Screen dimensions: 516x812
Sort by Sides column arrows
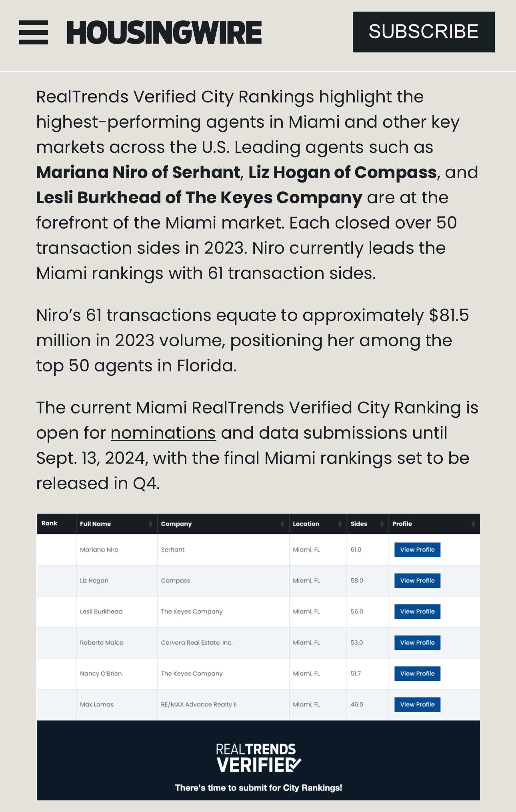[382, 524]
